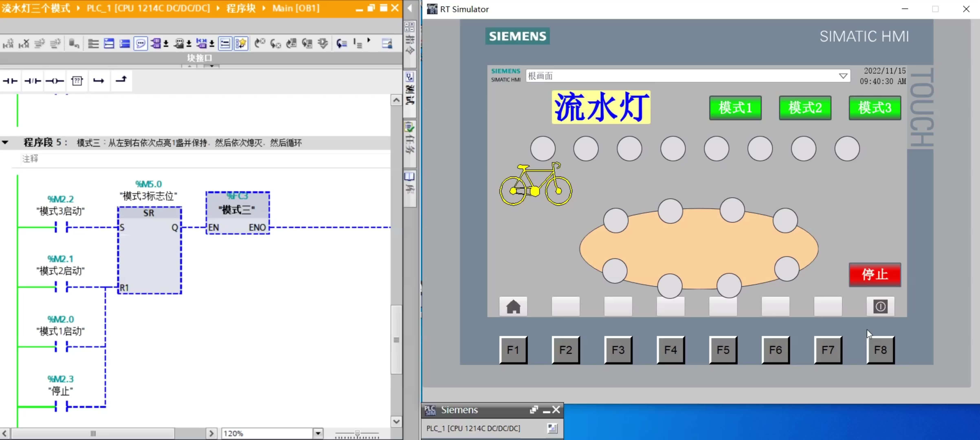Screen dimensions: 980x440
Task: Open the 根画面 screen dropdown
Action: tap(843, 76)
